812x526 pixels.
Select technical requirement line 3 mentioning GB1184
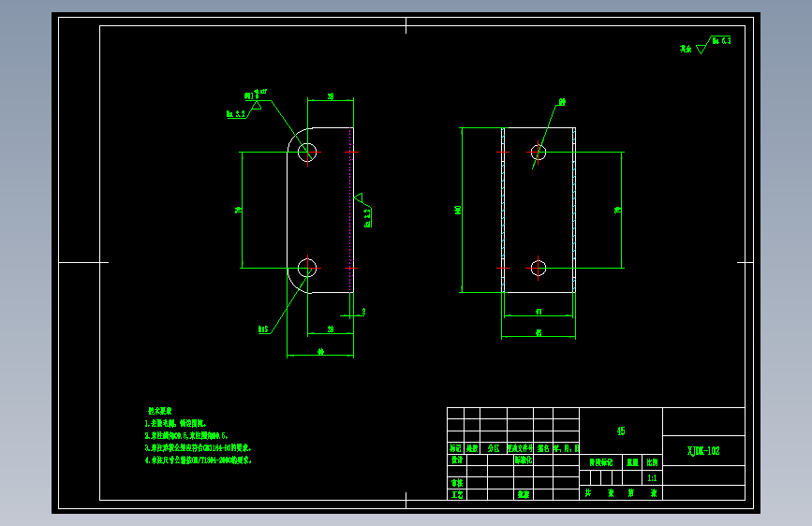tap(198, 447)
